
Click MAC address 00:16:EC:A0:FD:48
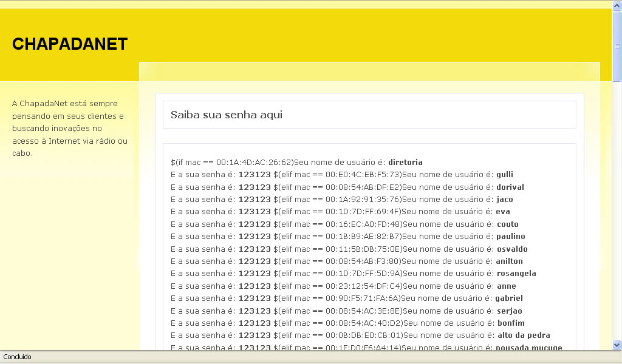pos(363,224)
